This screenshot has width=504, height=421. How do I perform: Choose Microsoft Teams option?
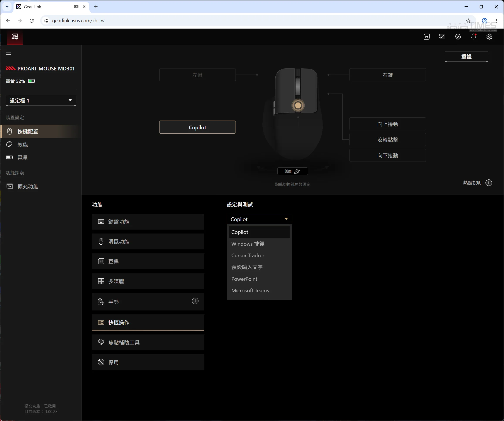click(x=259, y=291)
